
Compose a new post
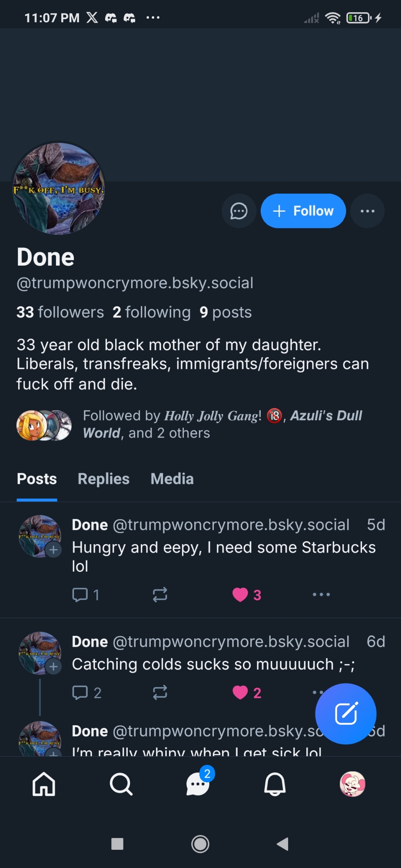coord(346,713)
